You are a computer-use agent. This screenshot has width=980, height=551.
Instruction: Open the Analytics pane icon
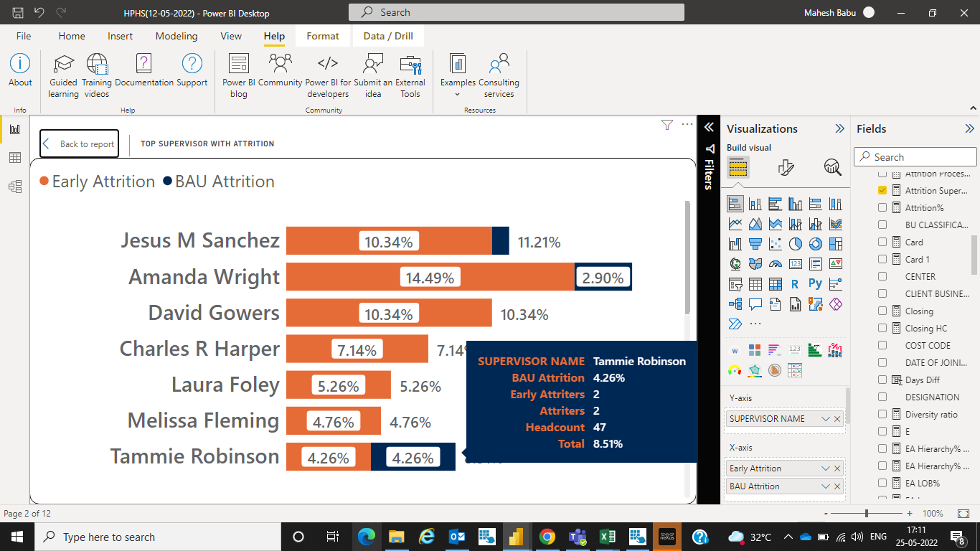click(x=832, y=168)
